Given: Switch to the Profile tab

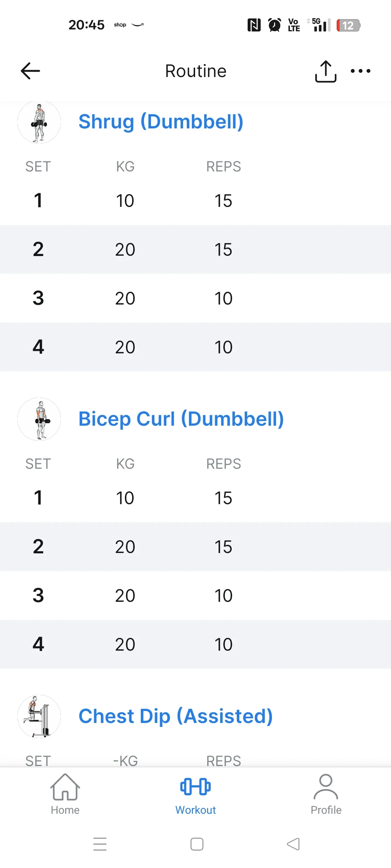Looking at the screenshot, I should pos(326,794).
